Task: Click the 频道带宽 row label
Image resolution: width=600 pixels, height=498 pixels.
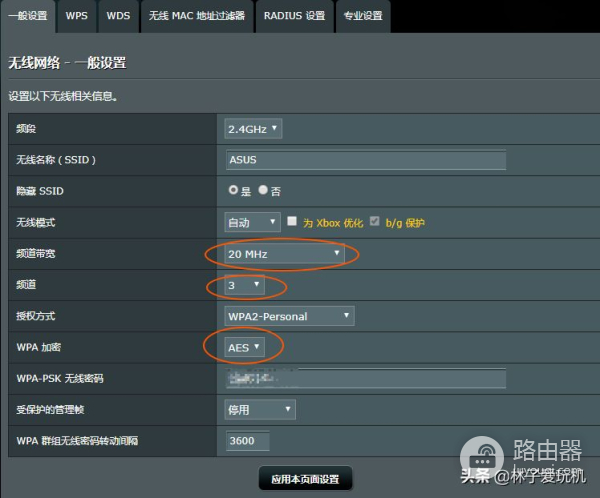Action: click(x=36, y=254)
